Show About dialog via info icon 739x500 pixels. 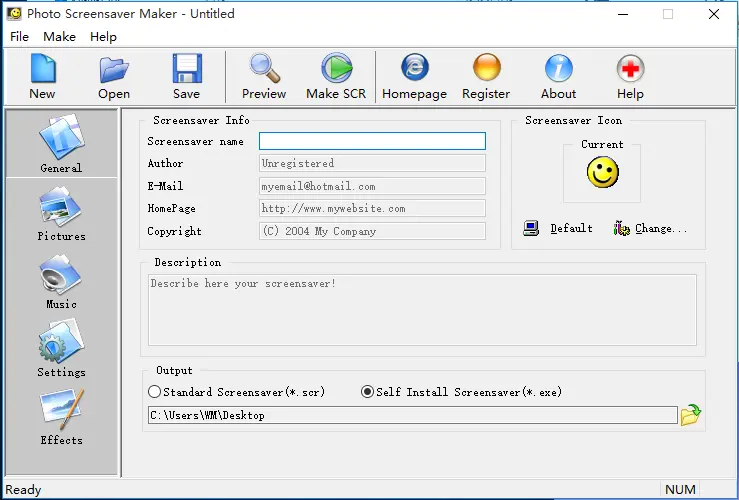pyautogui.click(x=558, y=68)
